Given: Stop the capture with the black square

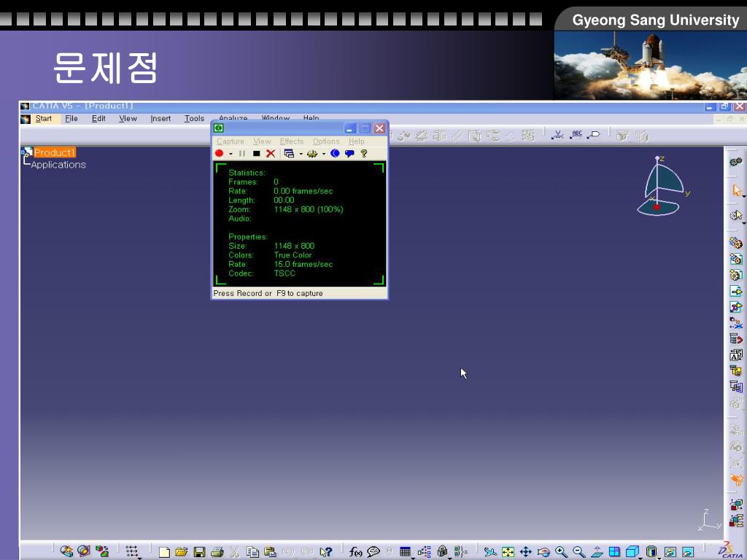Looking at the screenshot, I should 256,153.
